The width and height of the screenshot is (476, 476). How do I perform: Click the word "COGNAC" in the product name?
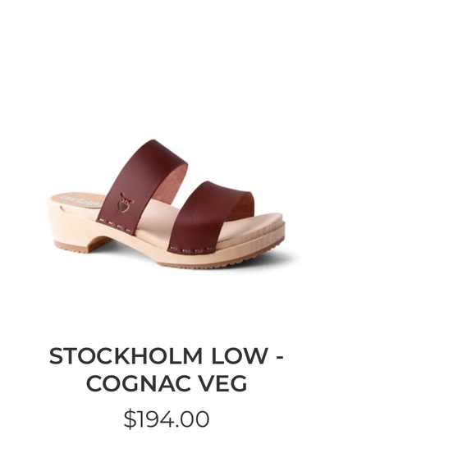pyautogui.click(x=139, y=383)
